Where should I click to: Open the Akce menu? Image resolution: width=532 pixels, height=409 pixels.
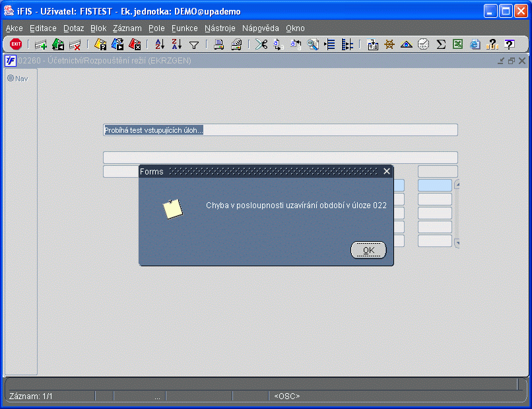[15, 28]
